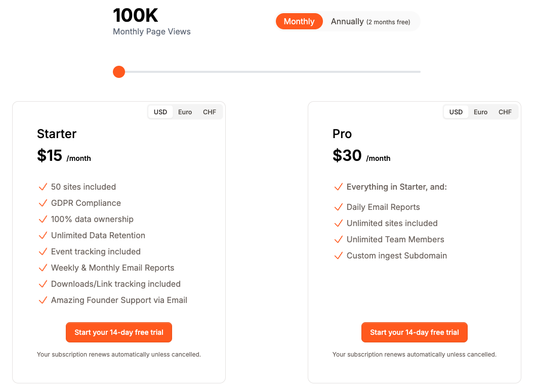Click checkmark icon next to GDPR Compliance
The image size is (535, 392).
[43, 203]
